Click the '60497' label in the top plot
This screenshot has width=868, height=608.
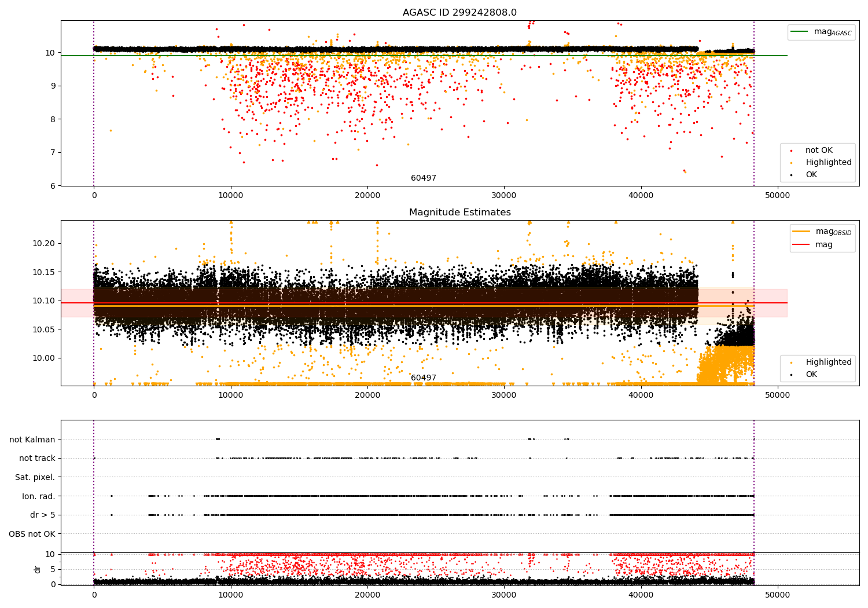424,178
